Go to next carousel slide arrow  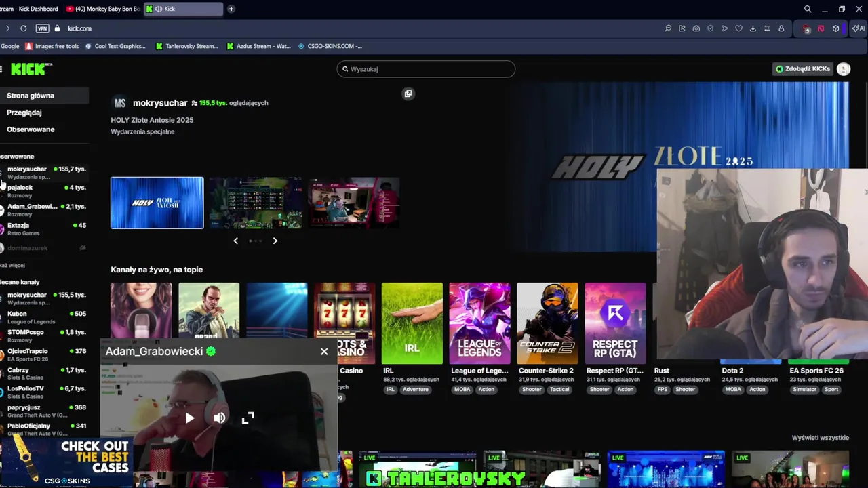click(x=275, y=241)
